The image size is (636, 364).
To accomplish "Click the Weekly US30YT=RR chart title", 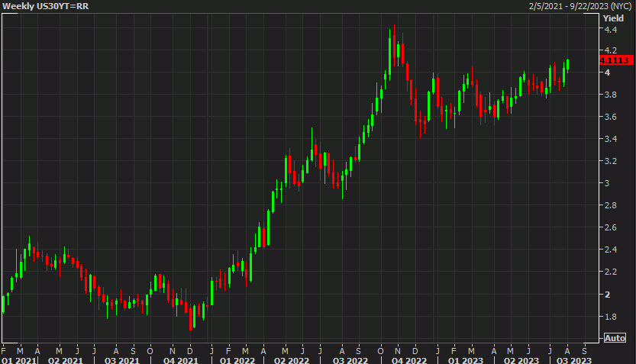I will tap(46, 6).
